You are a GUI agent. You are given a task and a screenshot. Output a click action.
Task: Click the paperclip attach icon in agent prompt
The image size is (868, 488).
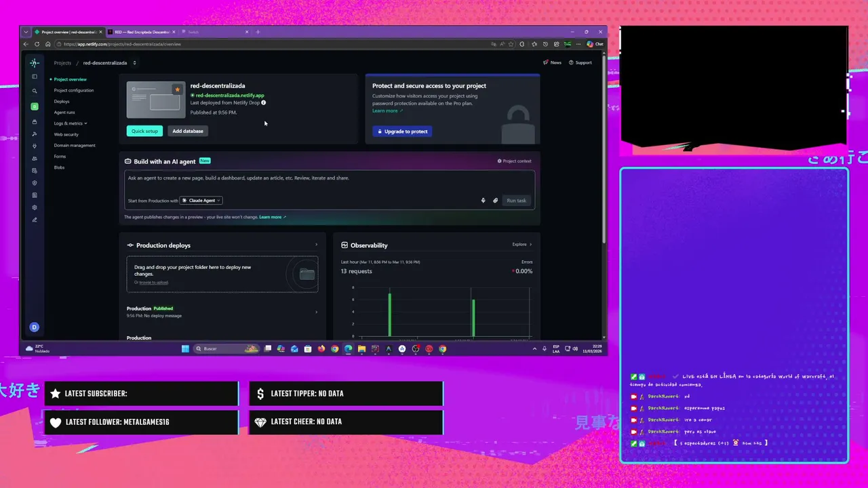495,201
